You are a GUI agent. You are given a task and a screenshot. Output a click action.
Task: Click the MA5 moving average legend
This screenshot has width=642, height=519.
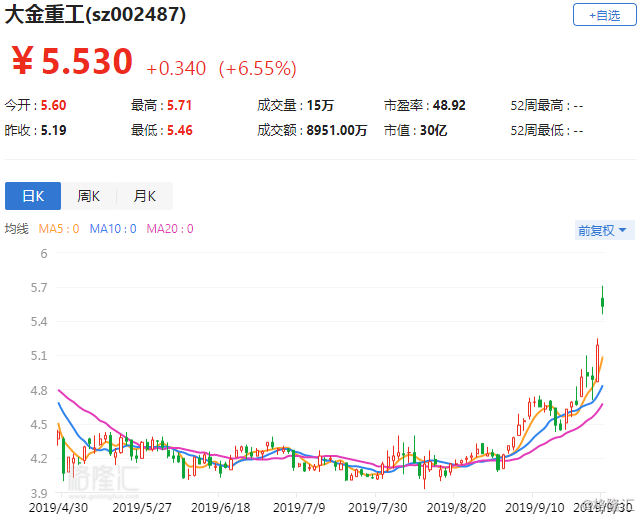point(59,228)
